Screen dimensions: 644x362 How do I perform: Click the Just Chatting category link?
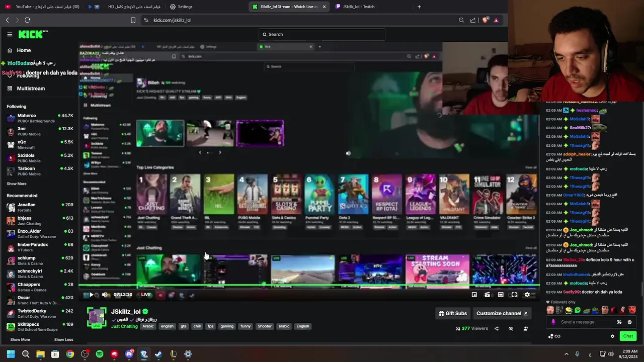click(124, 326)
